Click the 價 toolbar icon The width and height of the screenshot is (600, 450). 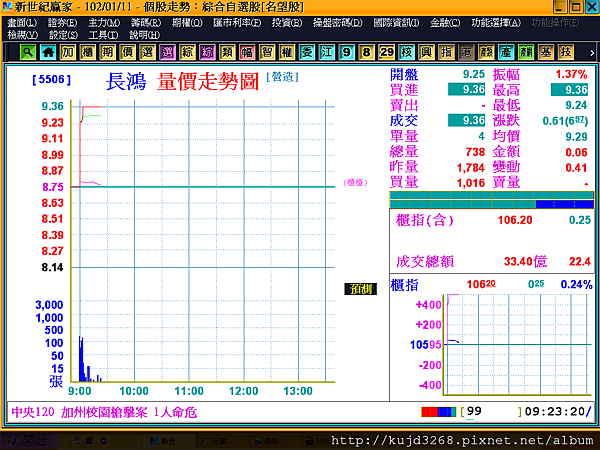point(128,52)
